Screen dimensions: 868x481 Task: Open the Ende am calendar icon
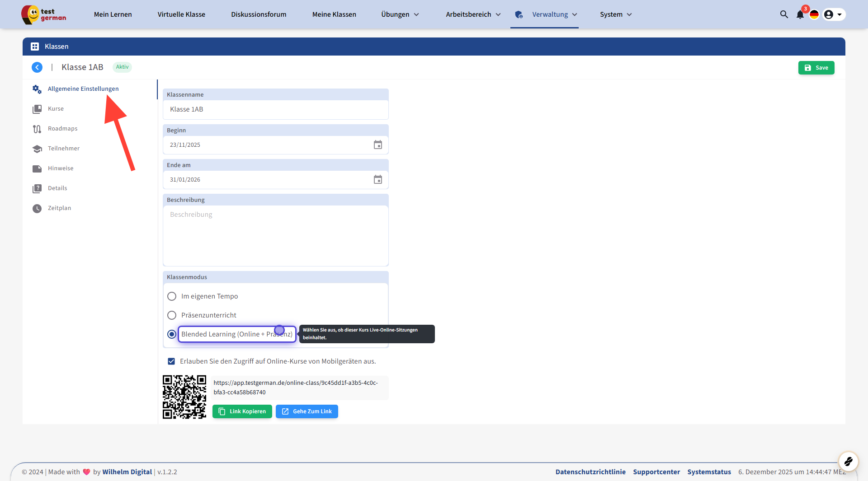click(x=378, y=180)
